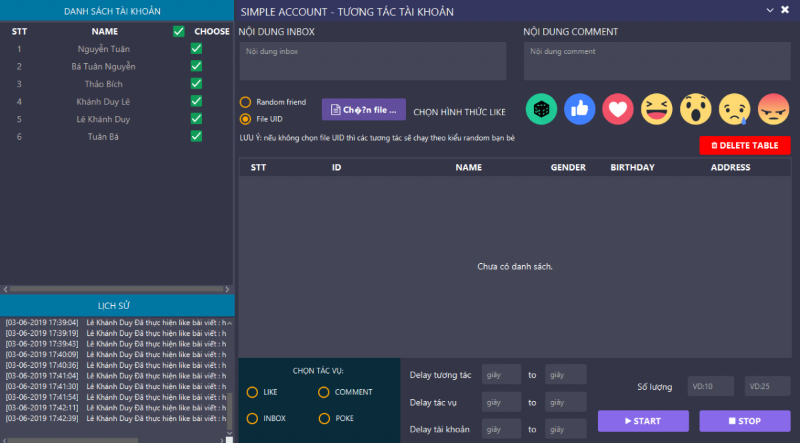800x443 pixels.
Task: Click the first Delay tương tác seconds field
Action: click(502, 375)
